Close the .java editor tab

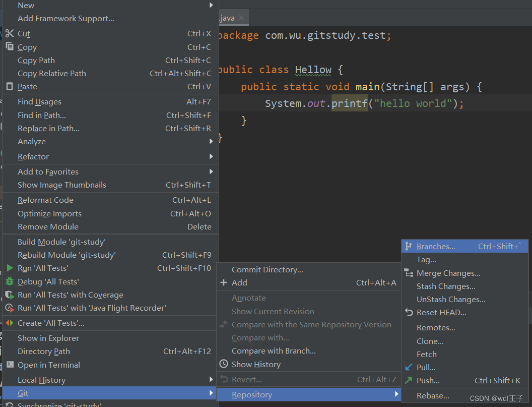pos(241,18)
